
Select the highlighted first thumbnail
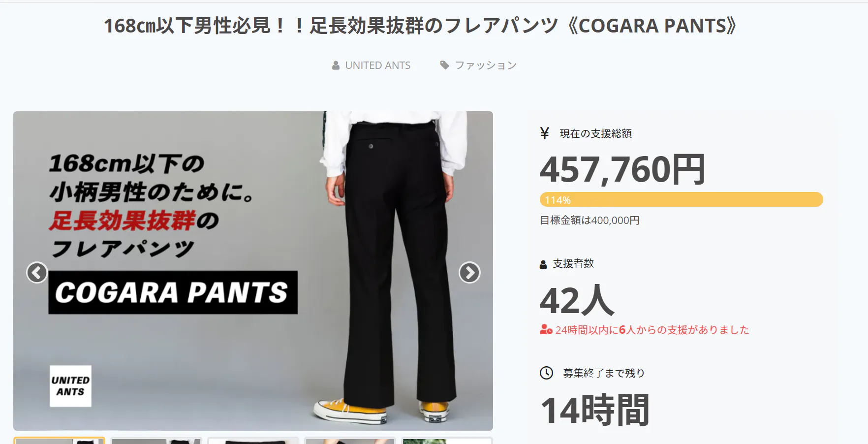pos(59,441)
